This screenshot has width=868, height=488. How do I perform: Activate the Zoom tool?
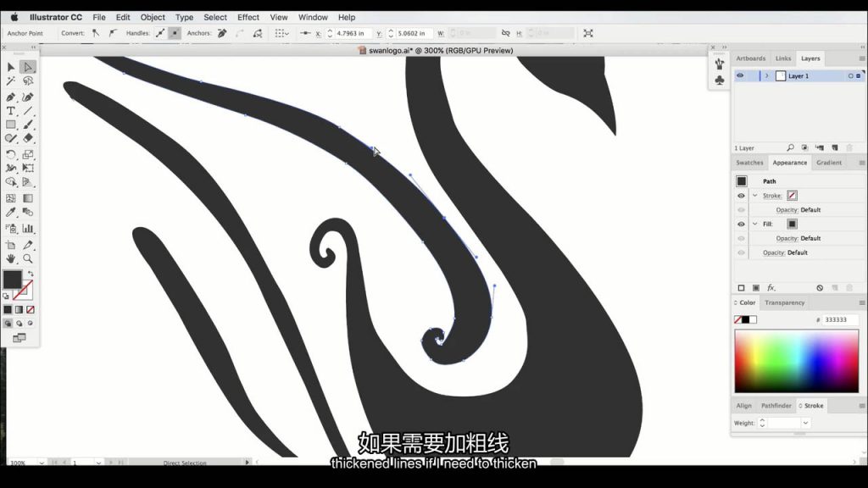(28, 258)
